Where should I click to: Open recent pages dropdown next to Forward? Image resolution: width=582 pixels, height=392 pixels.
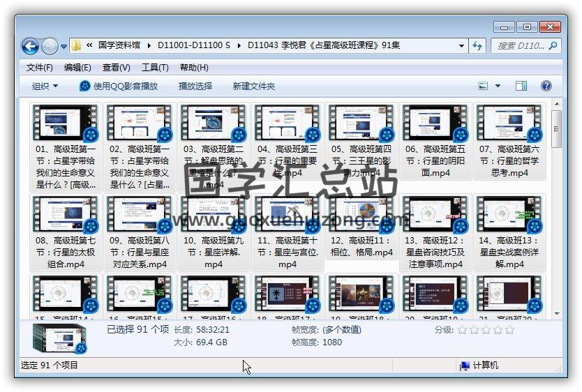tap(64, 47)
